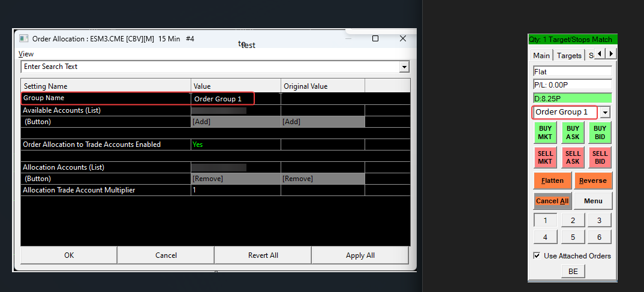
Task: Toggle the Use Attached Orders checkbox
Action: click(537, 255)
